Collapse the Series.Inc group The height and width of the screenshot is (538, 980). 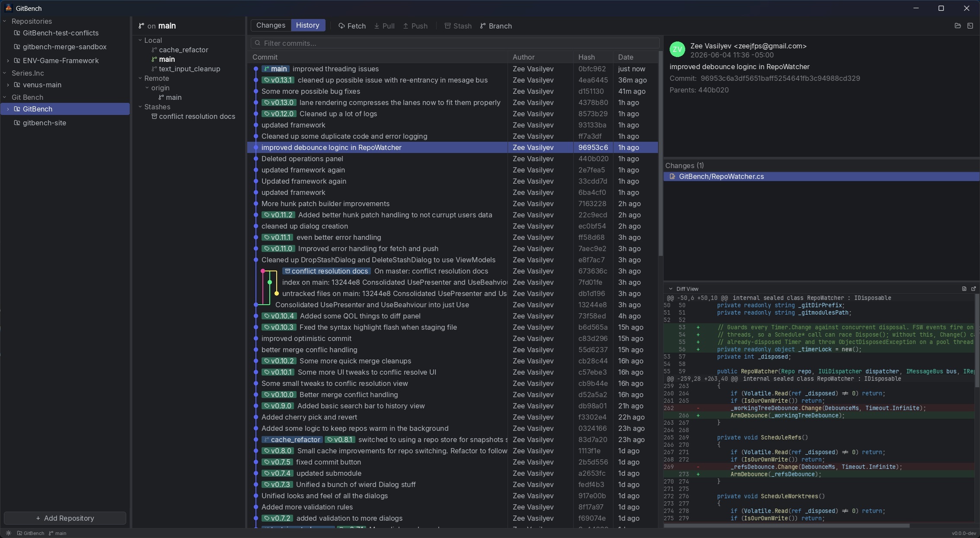[x=5, y=73]
